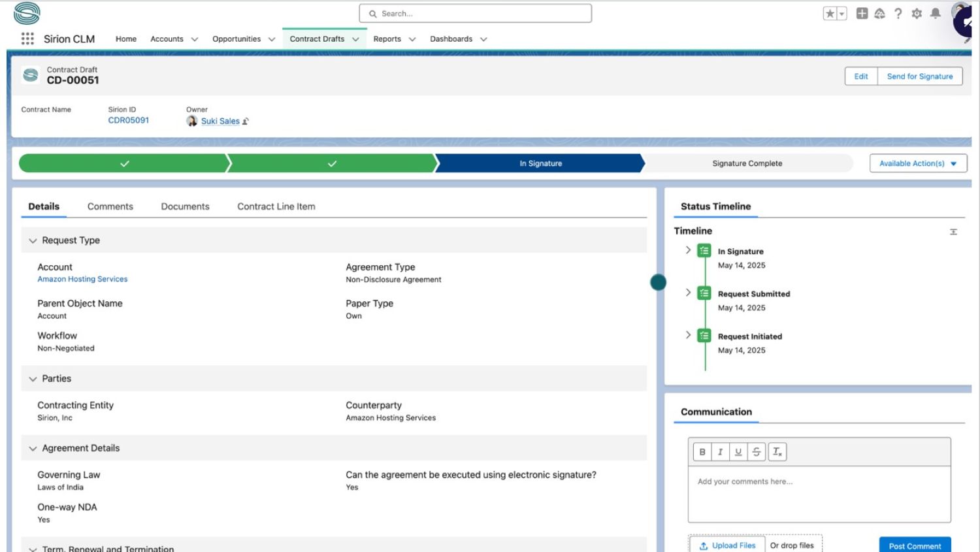
Task: Open the Amazon Hosting Services account link
Action: (x=82, y=279)
